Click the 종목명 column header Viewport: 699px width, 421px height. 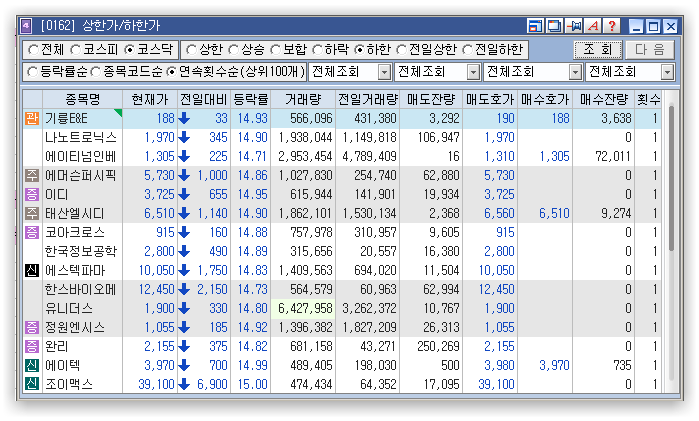83,99
